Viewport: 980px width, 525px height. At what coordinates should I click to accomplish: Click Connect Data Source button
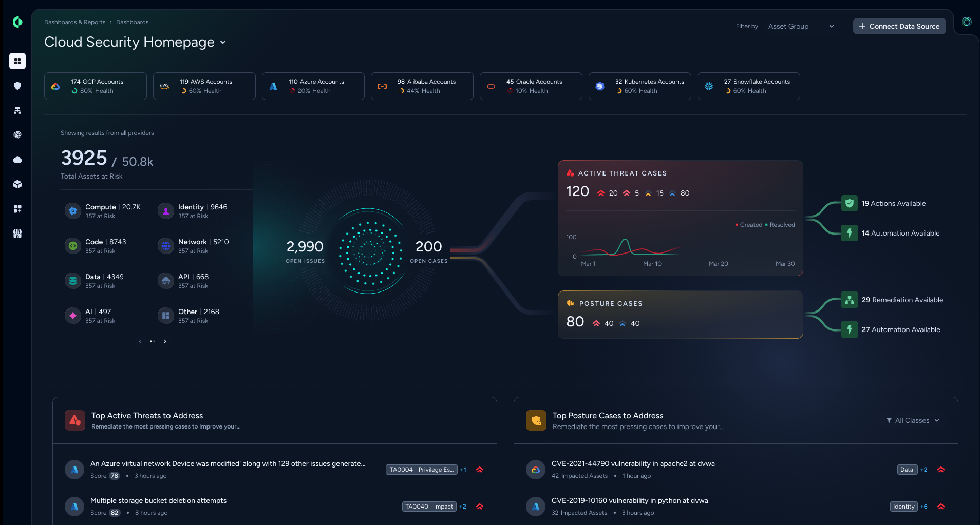click(899, 26)
